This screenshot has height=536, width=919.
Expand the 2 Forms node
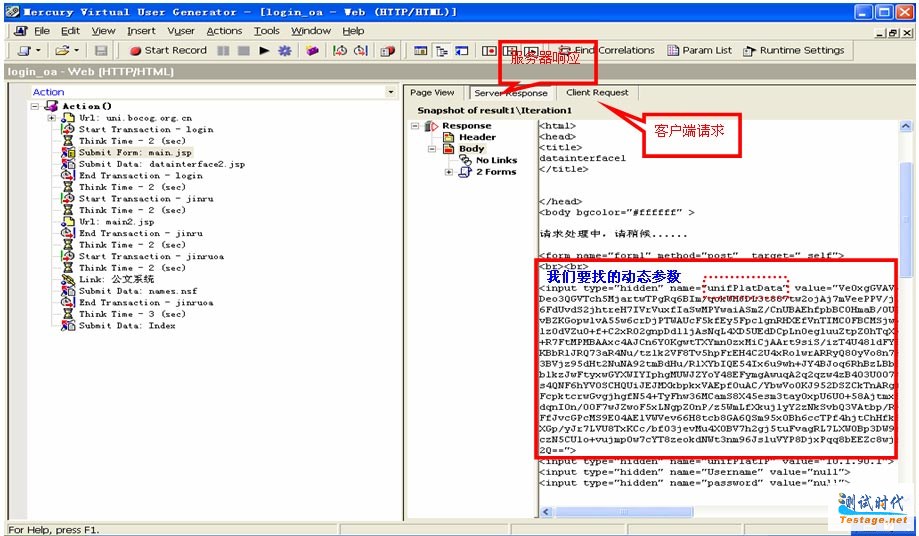[x=449, y=172]
